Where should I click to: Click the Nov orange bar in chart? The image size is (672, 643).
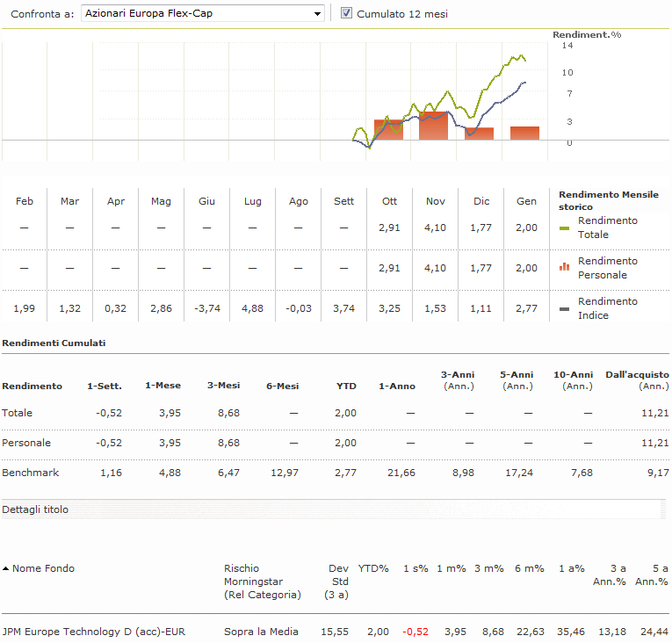(433, 126)
